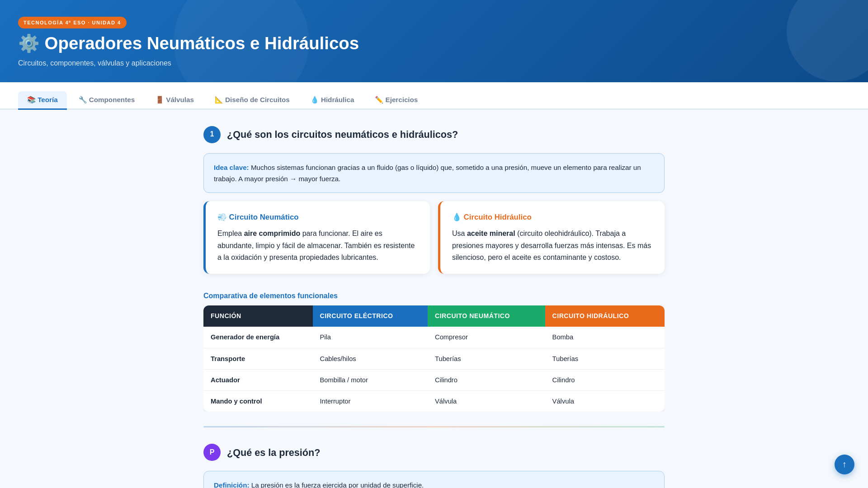Click the purple P section badge
This screenshot has width=868, height=488.
tap(212, 452)
